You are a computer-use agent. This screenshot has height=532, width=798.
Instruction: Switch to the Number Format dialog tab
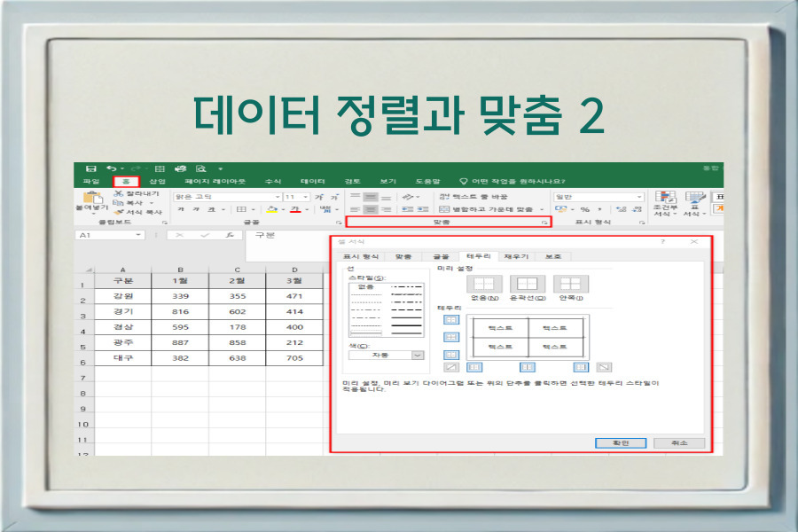tap(360, 256)
